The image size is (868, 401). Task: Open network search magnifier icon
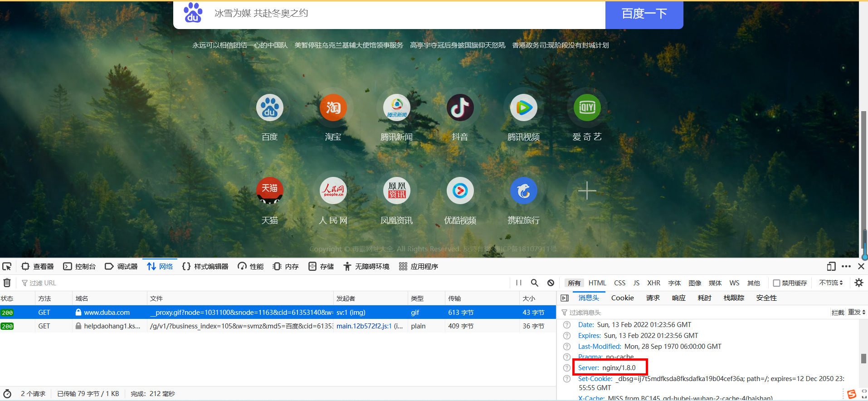click(535, 283)
